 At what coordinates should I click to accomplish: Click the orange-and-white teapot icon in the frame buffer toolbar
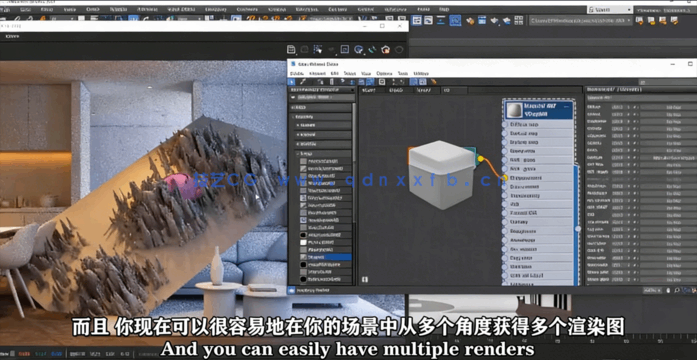coord(385,49)
